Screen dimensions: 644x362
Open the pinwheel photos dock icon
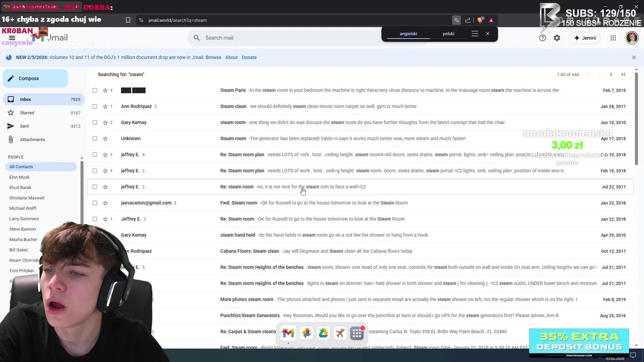(306, 333)
